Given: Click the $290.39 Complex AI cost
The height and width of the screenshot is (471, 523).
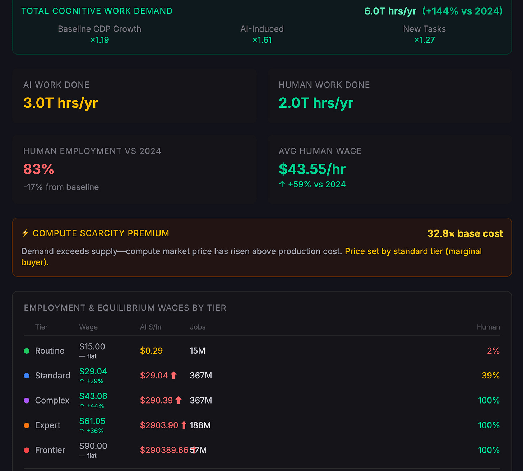Looking at the screenshot, I should click(x=156, y=400).
